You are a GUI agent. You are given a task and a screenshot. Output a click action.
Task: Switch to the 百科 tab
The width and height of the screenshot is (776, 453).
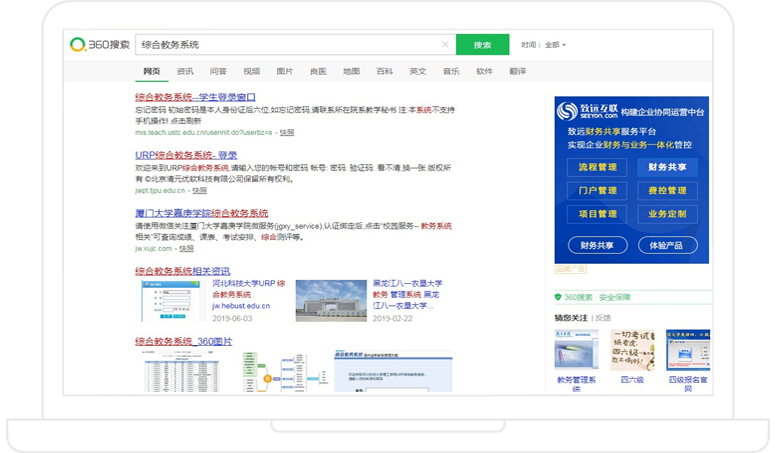pyautogui.click(x=385, y=71)
